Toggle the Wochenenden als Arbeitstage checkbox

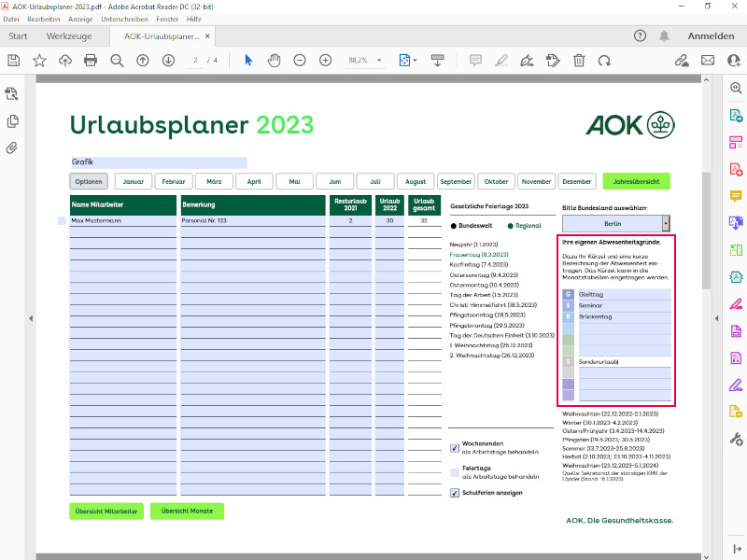coord(455,448)
